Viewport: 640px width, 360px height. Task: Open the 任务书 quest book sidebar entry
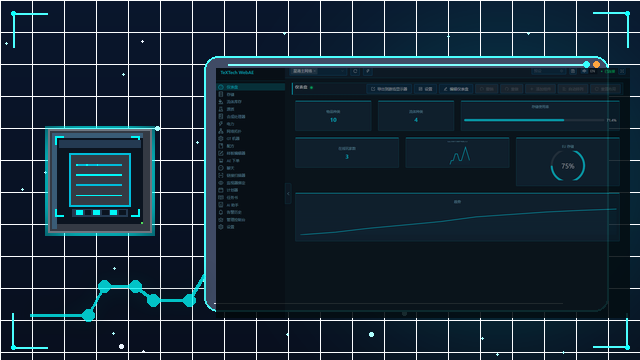(x=251, y=197)
